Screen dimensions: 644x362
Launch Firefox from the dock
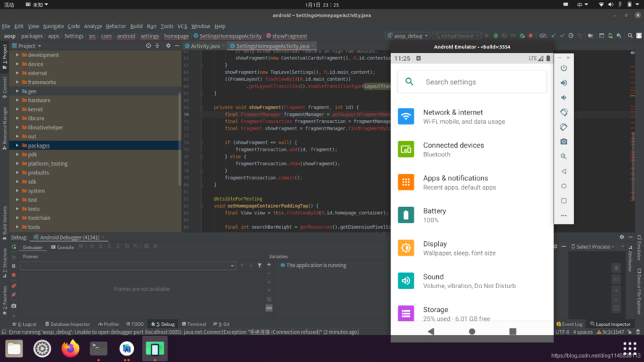click(x=70, y=348)
